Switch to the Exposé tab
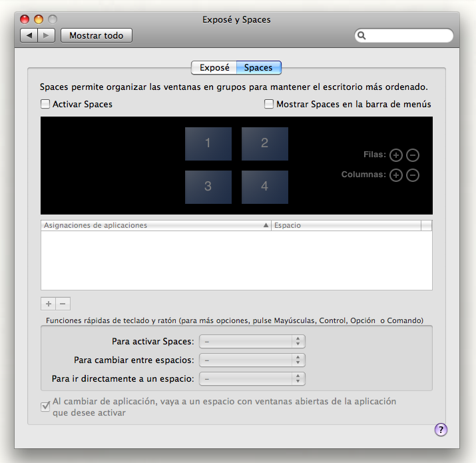The width and height of the screenshot is (476, 463). click(x=214, y=67)
